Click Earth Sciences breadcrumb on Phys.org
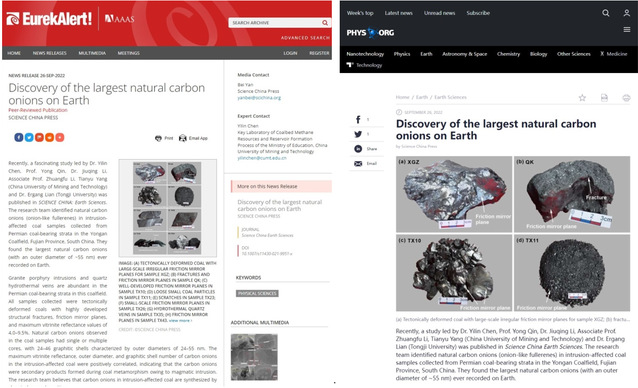This screenshot has width=638, height=388. point(450,97)
